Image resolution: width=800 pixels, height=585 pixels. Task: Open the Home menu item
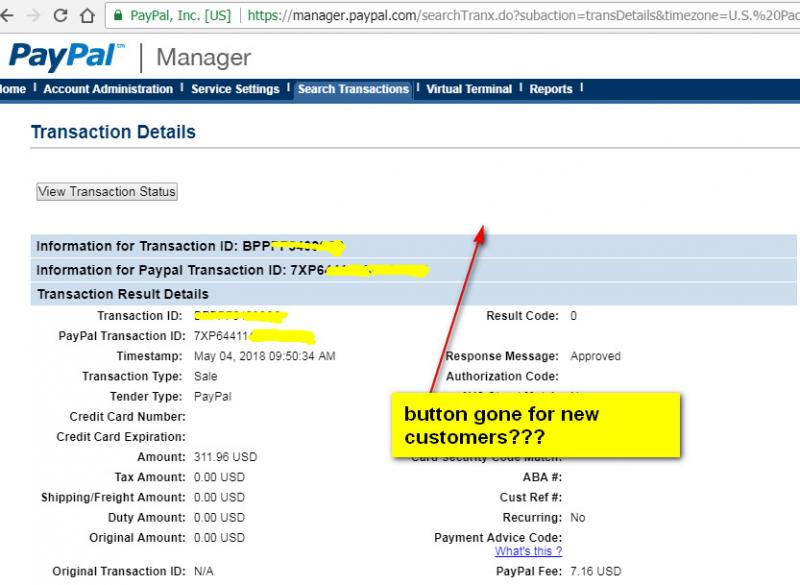pyautogui.click(x=12, y=89)
